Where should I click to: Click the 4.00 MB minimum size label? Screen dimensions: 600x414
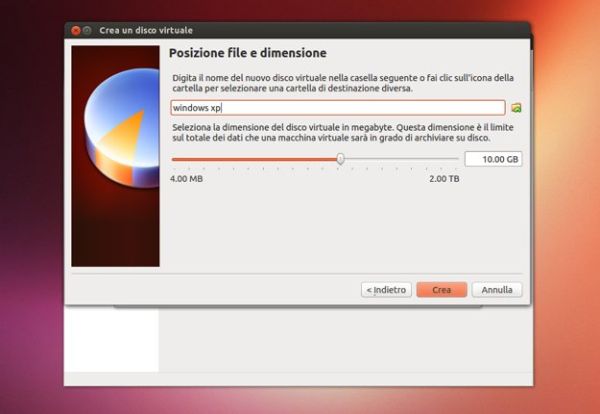pyautogui.click(x=186, y=178)
